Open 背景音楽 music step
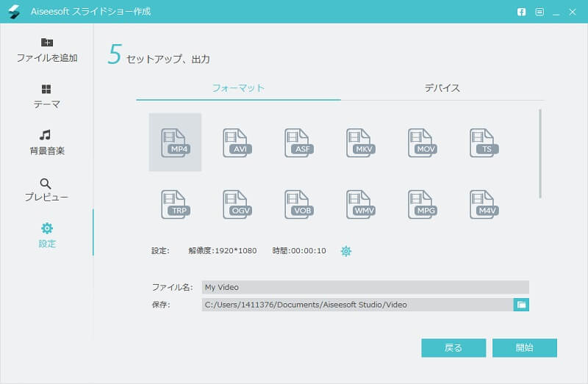The height and width of the screenshot is (384, 588). pyautogui.click(x=46, y=142)
